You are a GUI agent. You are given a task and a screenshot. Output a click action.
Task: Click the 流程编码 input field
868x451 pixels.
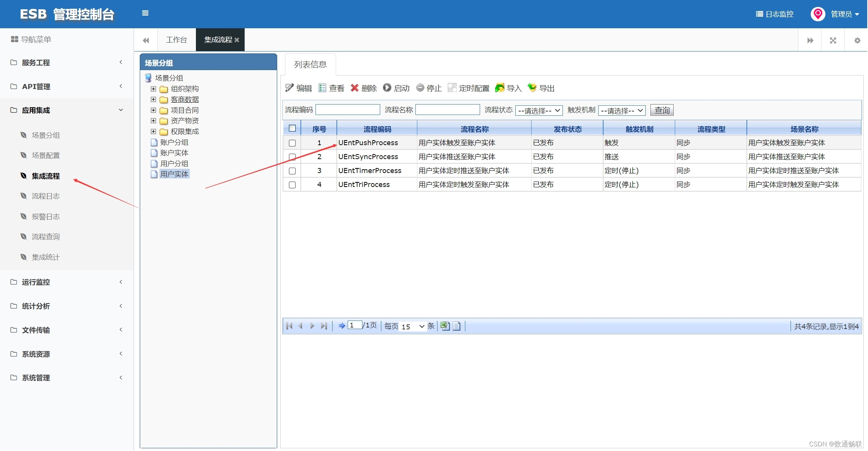pyautogui.click(x=347, y=110)
